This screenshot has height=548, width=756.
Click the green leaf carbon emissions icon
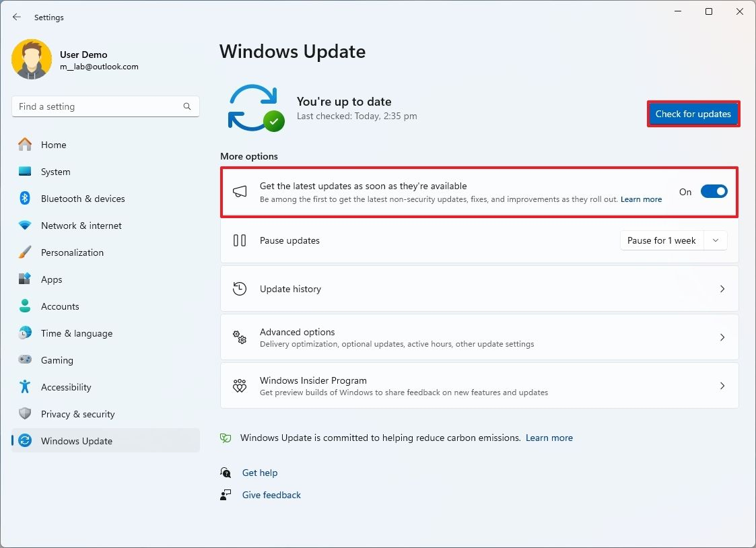(x=226, y=438)
